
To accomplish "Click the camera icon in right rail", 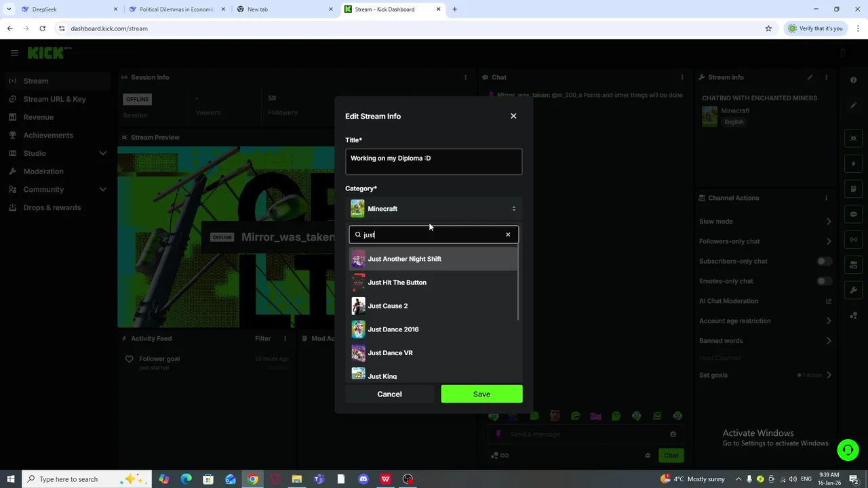I will [854, 264].
